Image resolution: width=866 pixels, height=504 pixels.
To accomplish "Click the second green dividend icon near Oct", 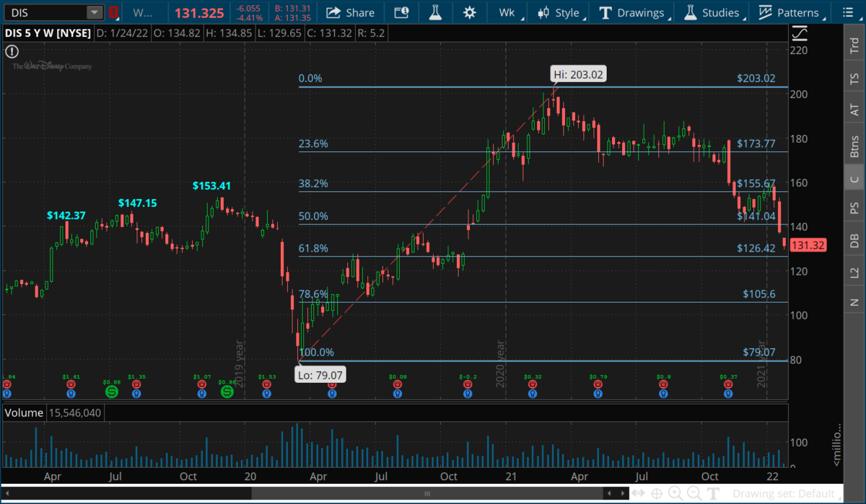I will [227, 392].
